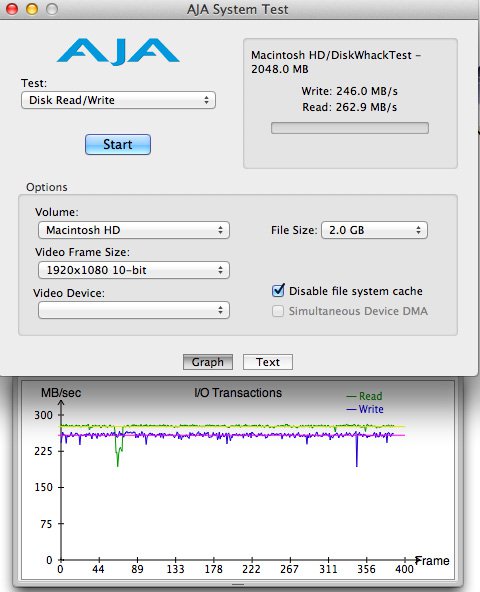Click the gray zoom window button

click(52, 9)
